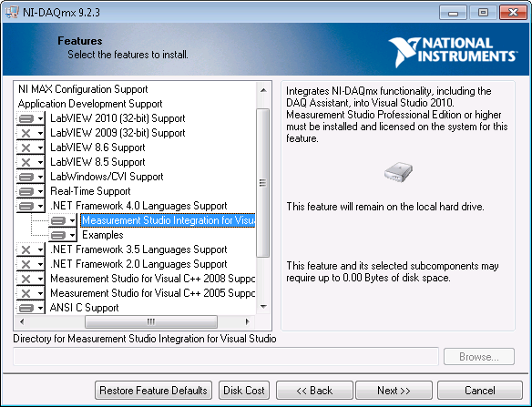Proceed with Next >> button
This screenshot has height=407, width=532.
point(394,391)
